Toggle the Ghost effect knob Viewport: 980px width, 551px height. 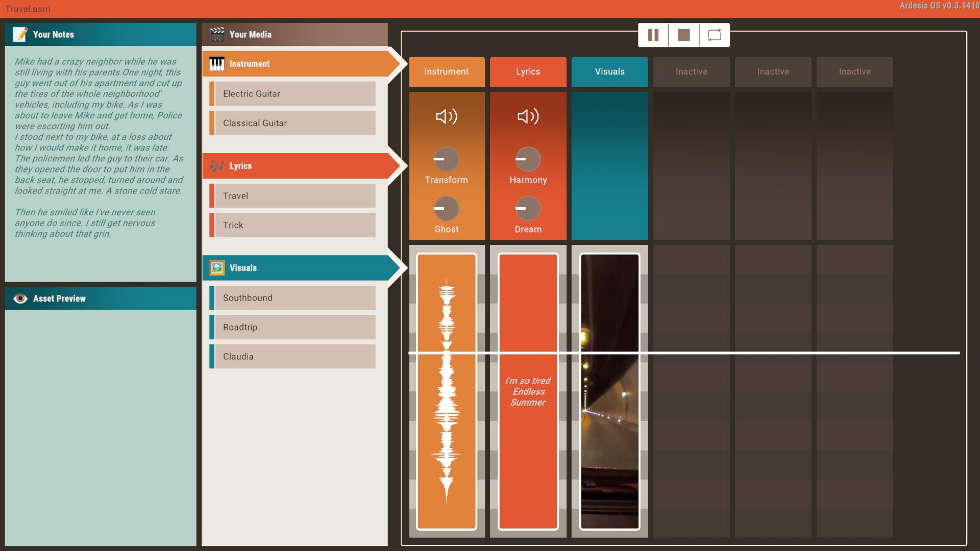pyautogui.click(x=446, y=208)
